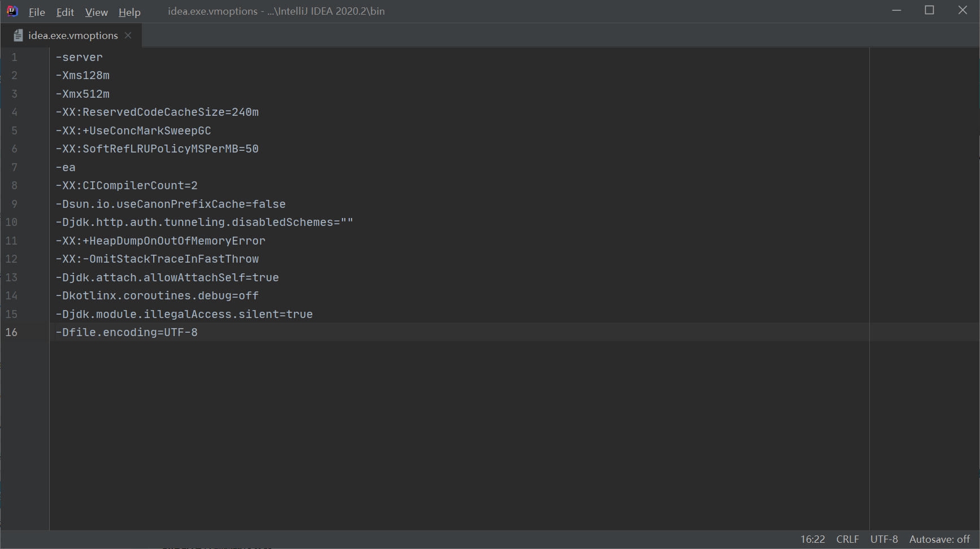The height and width of the screenshot is (549, 980).
Task: Click the -Dfile.encoding=UTF-8 line
Action: [127, 332]
